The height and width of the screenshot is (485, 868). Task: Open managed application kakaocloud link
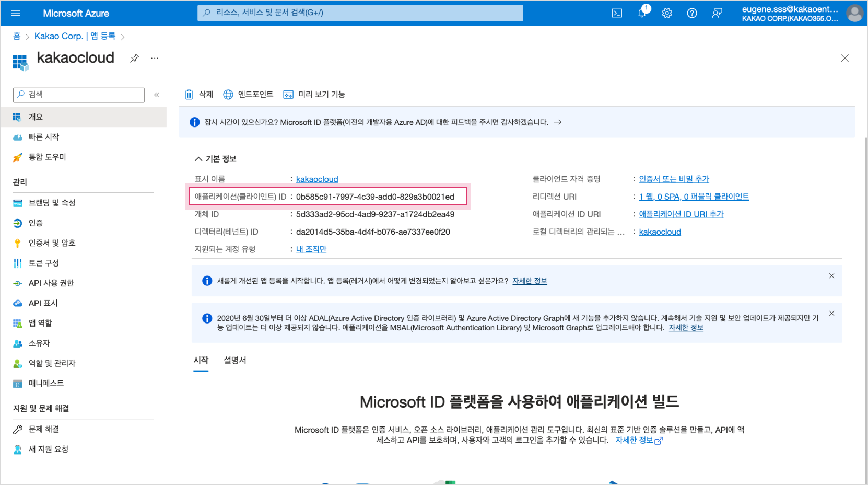point(660,232)
